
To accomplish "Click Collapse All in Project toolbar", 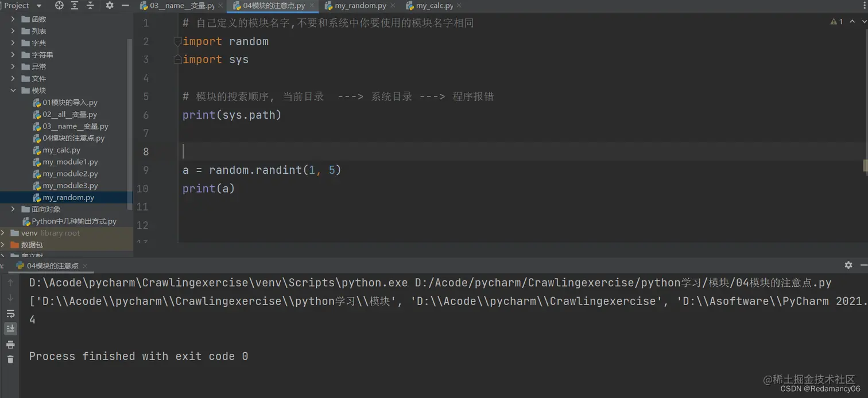I will click(x=90, y=5).
